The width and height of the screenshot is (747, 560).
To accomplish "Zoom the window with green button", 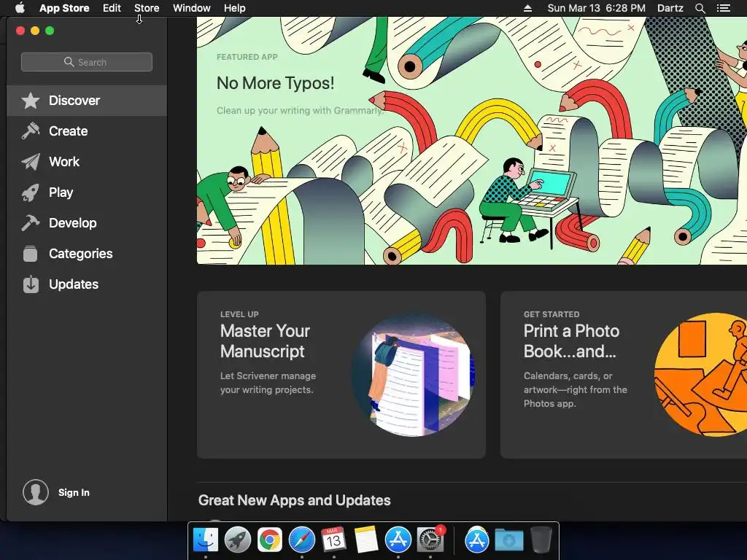I will [50, 31].
